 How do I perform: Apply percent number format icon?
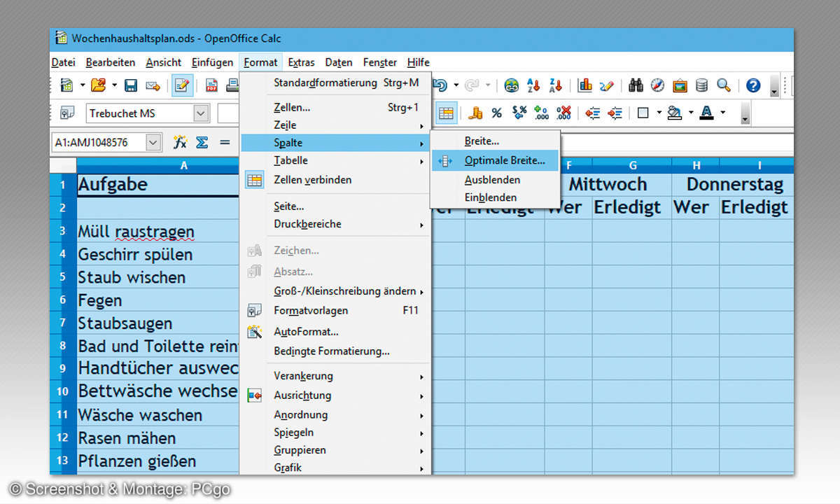point(497,113)
